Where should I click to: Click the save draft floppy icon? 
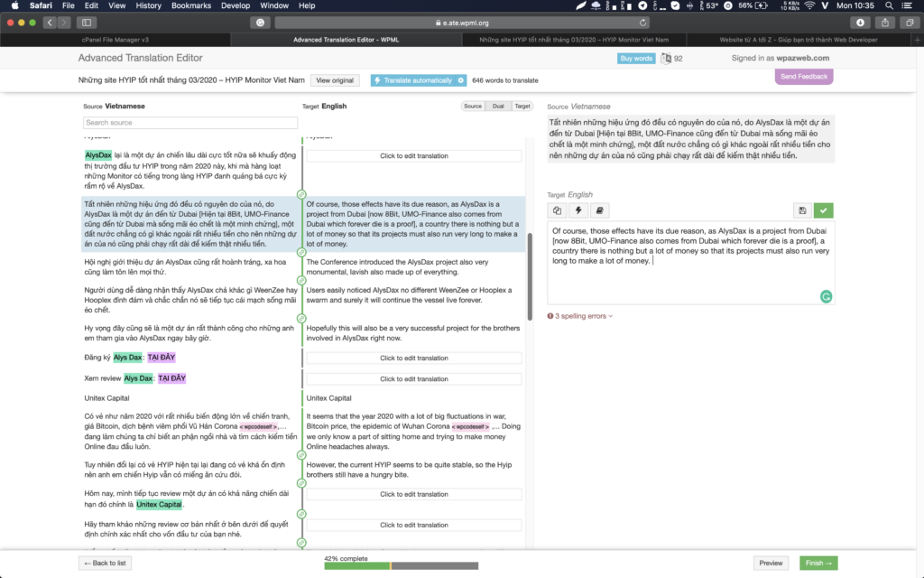point(802,210)
